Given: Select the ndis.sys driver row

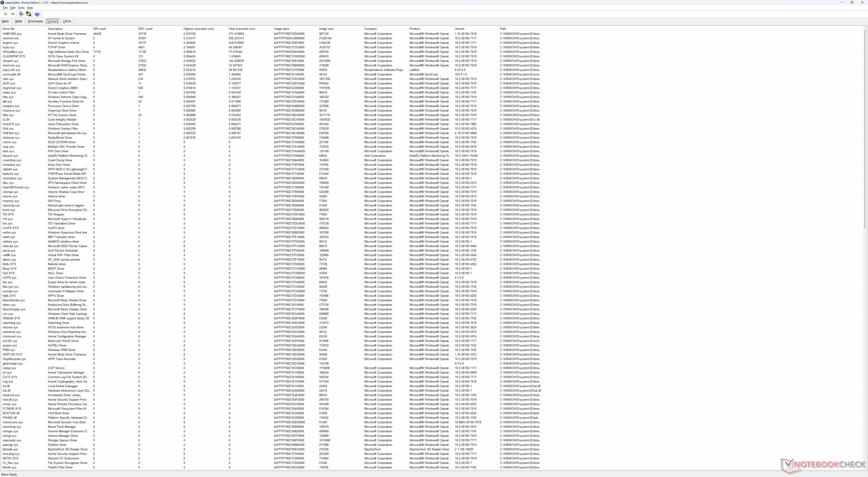Looking at the screenshot, I should pyautogui.click(x=272, y=79).
